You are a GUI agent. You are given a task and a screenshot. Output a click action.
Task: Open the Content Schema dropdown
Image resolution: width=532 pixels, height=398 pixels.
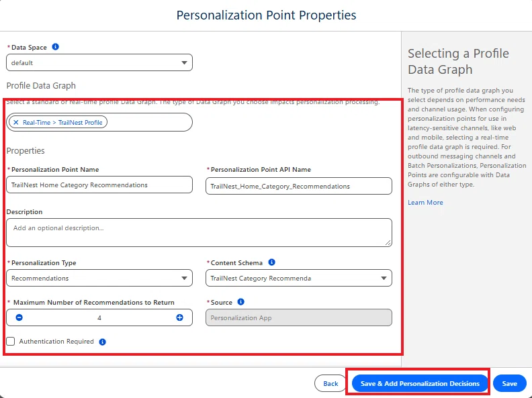point(298,278)
